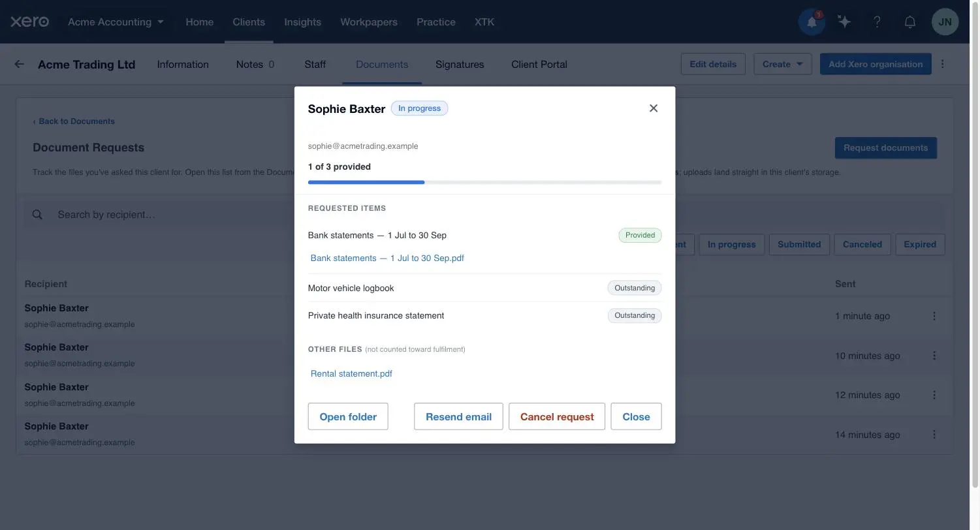Filter requests by In progress
Viewport: 980px width, 530px height.
pos(731,245)
